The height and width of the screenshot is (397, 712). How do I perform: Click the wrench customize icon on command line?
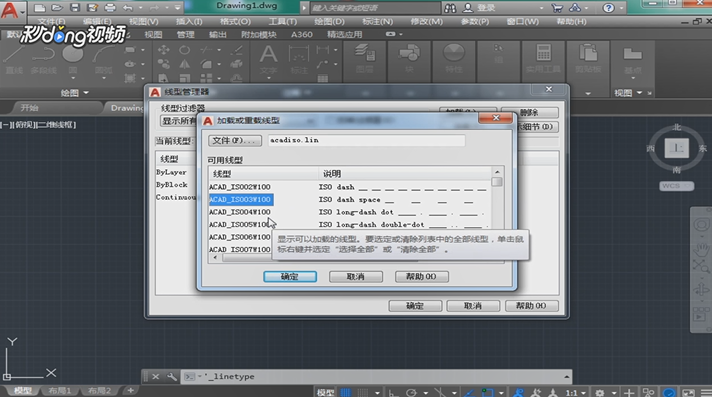coord(172,377)
